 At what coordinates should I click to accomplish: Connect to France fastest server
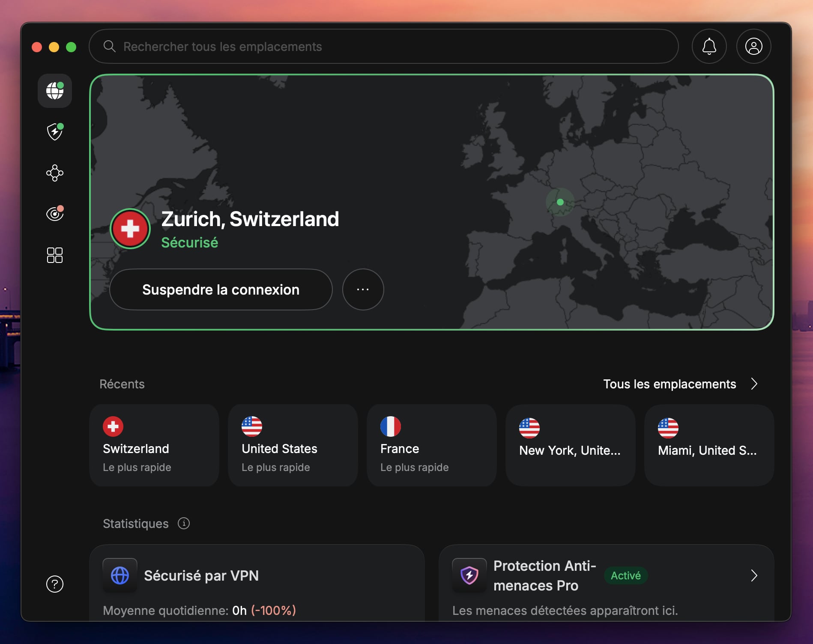tap(432, 445)
